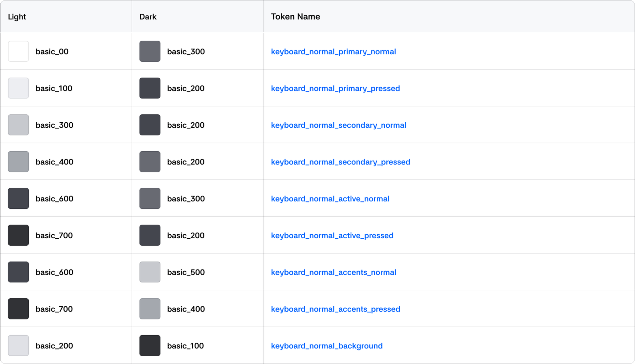Viewport: 635px width, 364px height.
Task: Click keyboard_normal_secondary_pressed link
Action: pyautogui.click(x=340, y=162)
